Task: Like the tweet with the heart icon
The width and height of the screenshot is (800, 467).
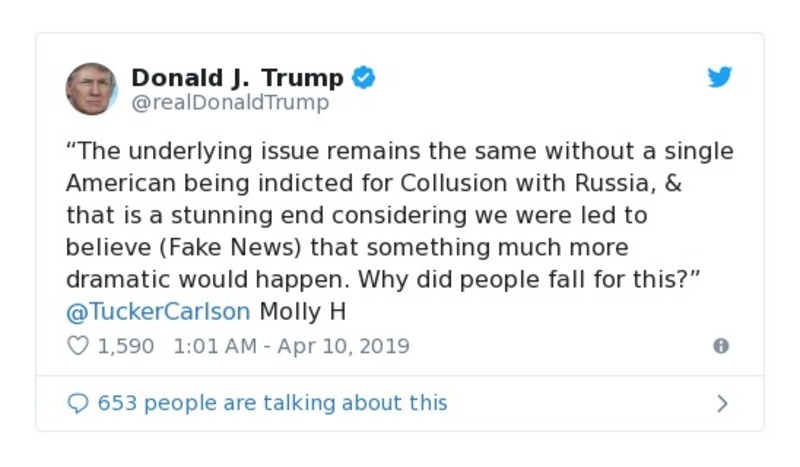Action: pyautogui.click(x=76, y=346)
